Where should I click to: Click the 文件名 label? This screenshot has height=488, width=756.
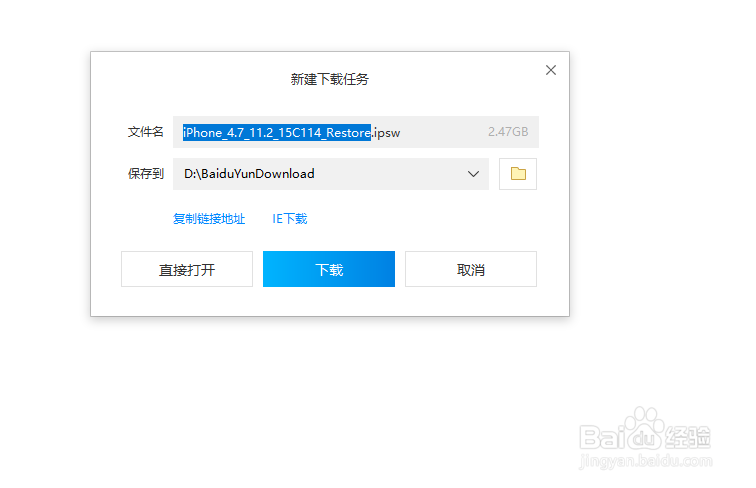146,132
